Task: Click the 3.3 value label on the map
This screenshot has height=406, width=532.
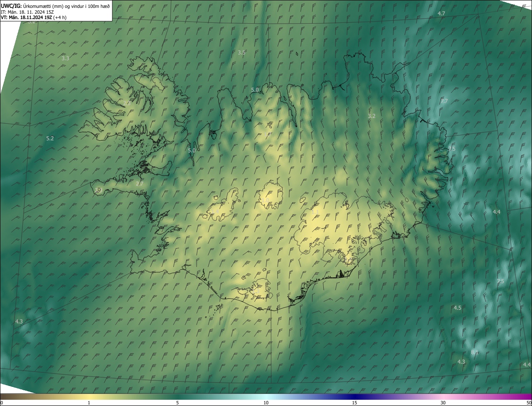Action: (x=65, y=59)
